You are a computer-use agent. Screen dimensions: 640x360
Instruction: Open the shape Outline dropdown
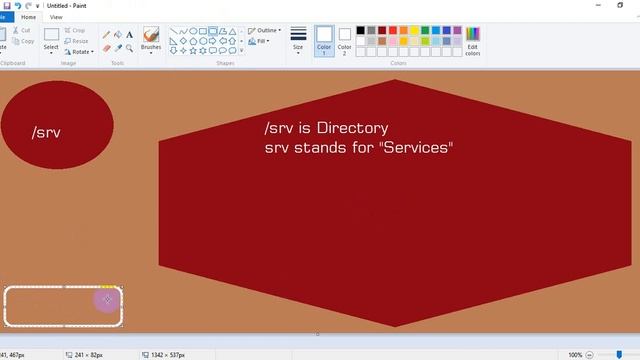(264, 31)
